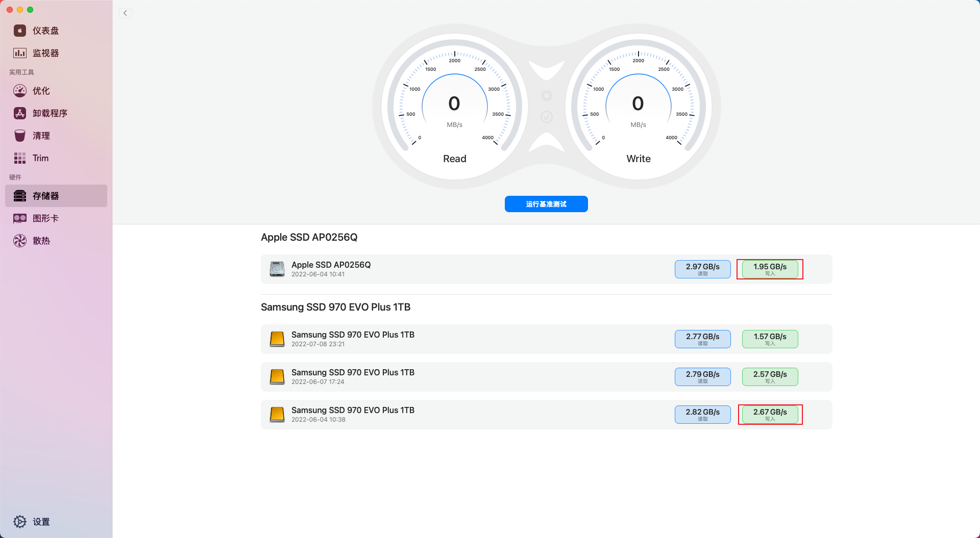The image size is (980, 538).
Task: Select the 2022-07-08 23:21 timestamp
Action: click(318, 344)
